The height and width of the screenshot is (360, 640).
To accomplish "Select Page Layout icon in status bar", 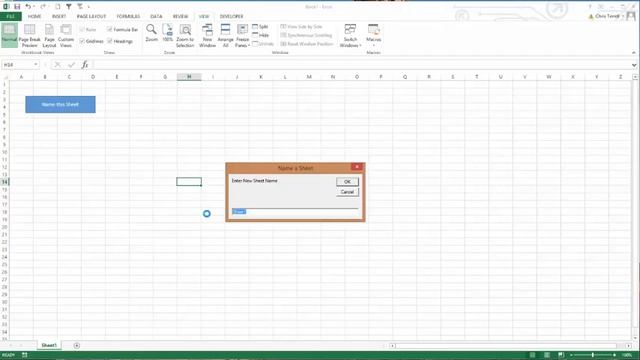I will [547, 355].
